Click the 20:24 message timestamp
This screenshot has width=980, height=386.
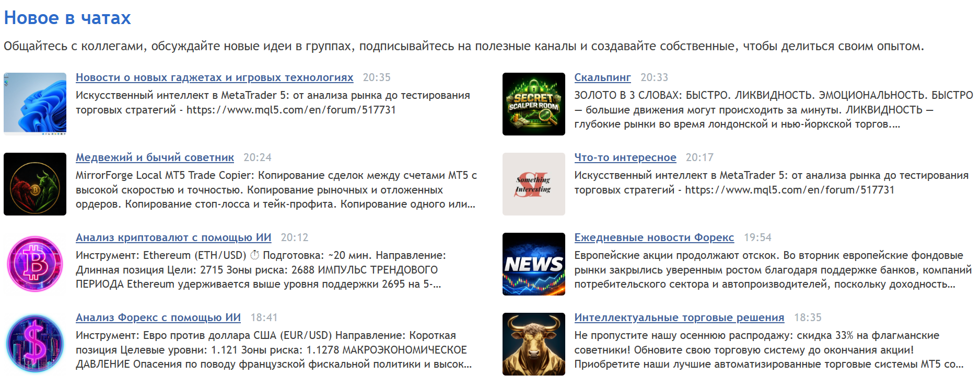coord(258,157)
